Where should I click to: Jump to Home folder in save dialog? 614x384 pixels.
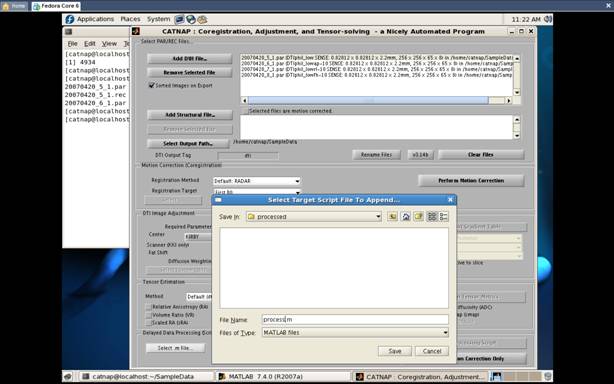click(406, 216)
